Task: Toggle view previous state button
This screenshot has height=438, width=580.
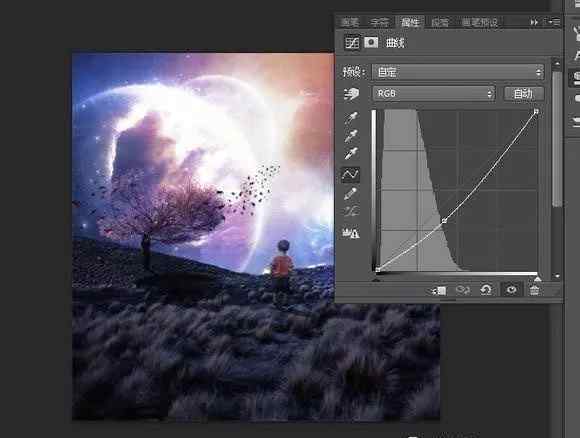Action: [462, 290]
